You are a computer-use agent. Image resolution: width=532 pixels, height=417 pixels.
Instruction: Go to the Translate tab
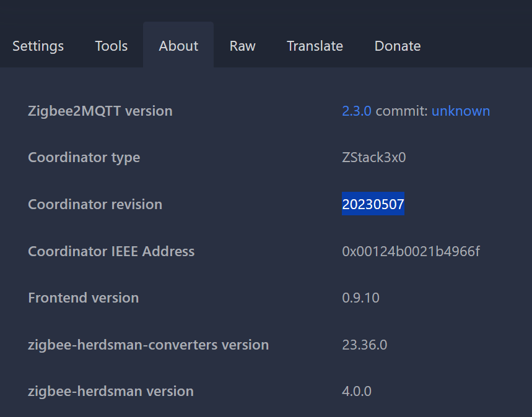(315, 46)
